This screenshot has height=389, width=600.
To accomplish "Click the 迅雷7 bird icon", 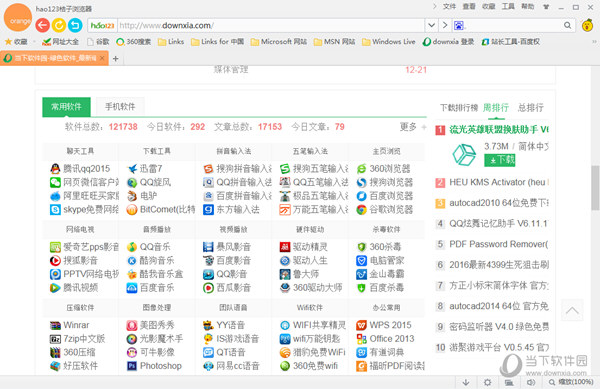I will pyautogui.click(x=132, y=169).
